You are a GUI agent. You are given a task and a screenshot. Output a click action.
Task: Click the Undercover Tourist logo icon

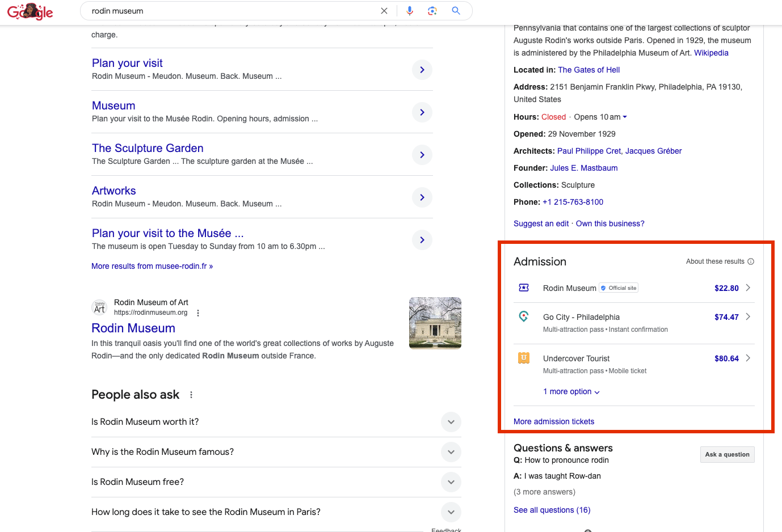tap(524, 358)
